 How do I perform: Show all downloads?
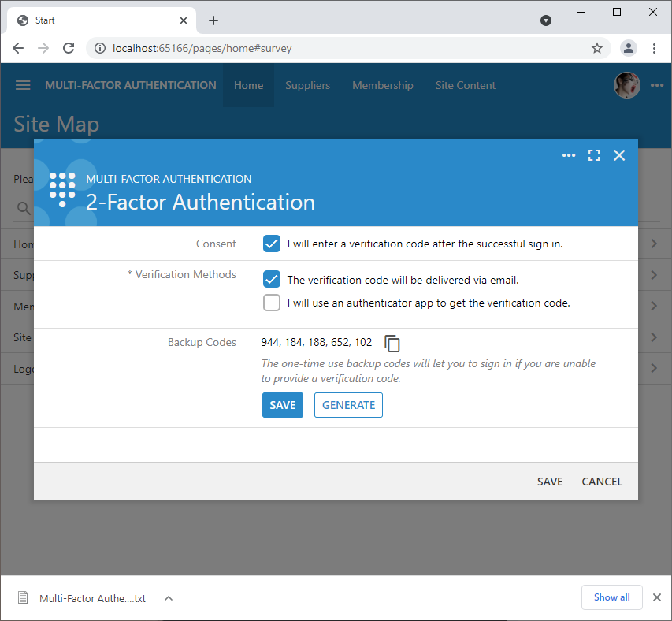(x=611, y=597)
